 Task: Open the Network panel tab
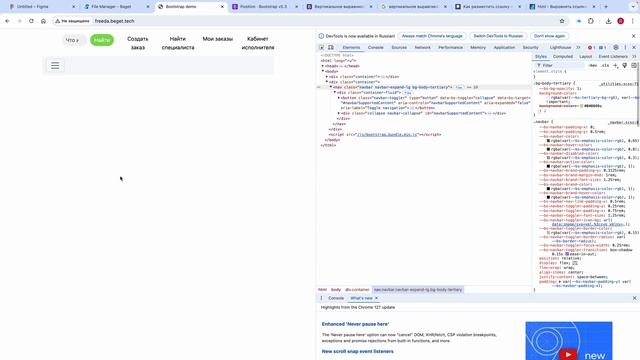pos(422,48)
